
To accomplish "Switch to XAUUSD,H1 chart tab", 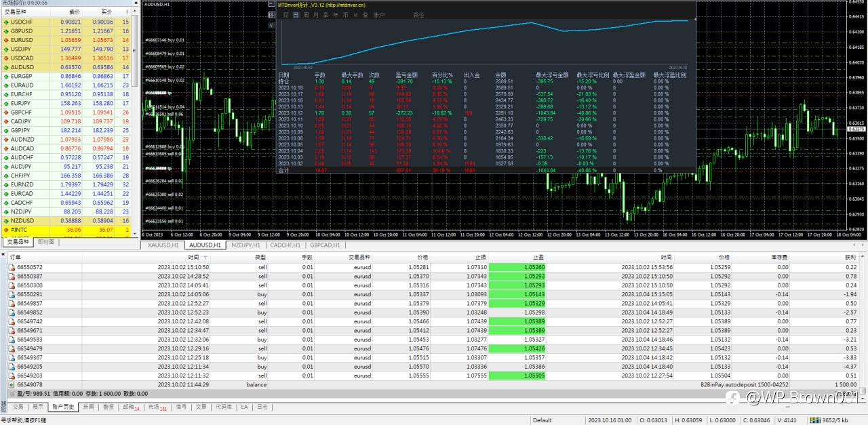I will click(164, 245).
